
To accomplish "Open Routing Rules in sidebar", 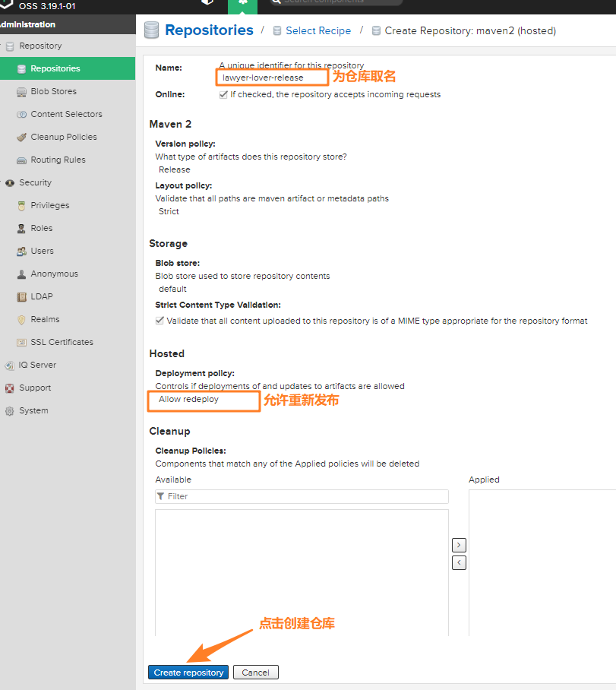I will (68, 160).
